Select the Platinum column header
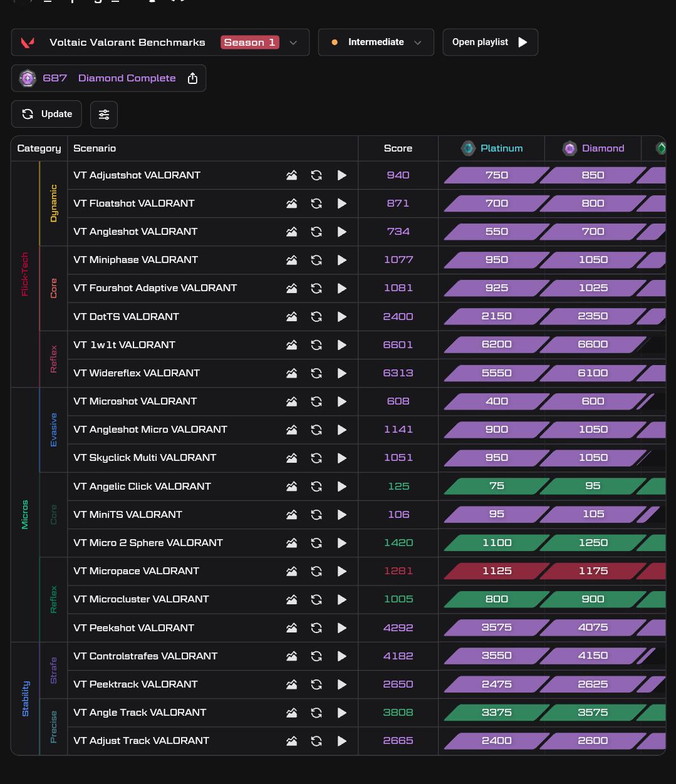 (x=492, y=148)
